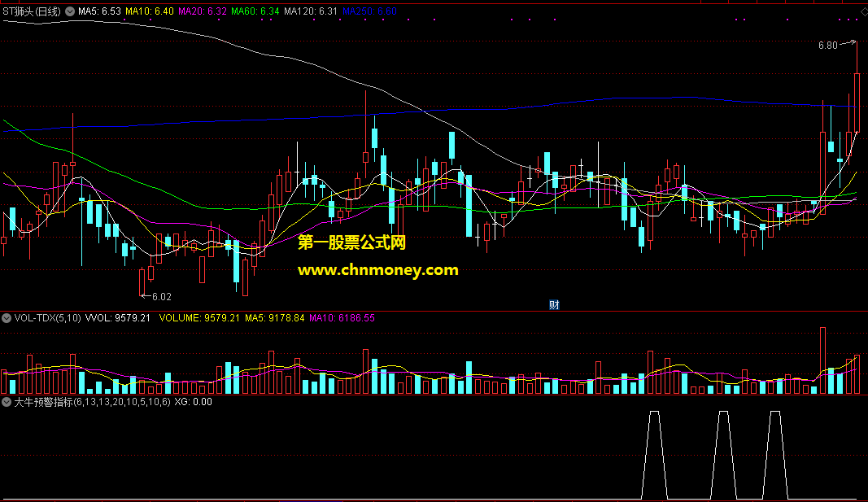
Task: Click the 6.80 high price annotation
Action: pos(828,46)
